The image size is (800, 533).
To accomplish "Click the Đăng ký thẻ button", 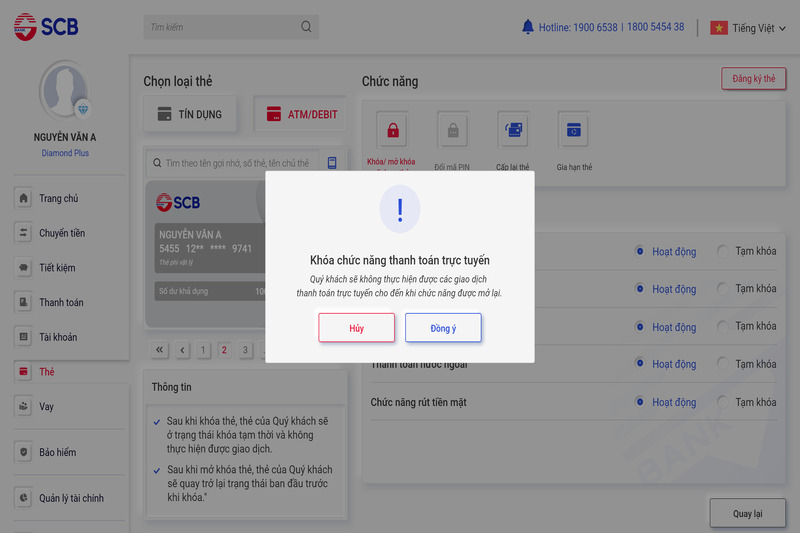I will 754,79.
